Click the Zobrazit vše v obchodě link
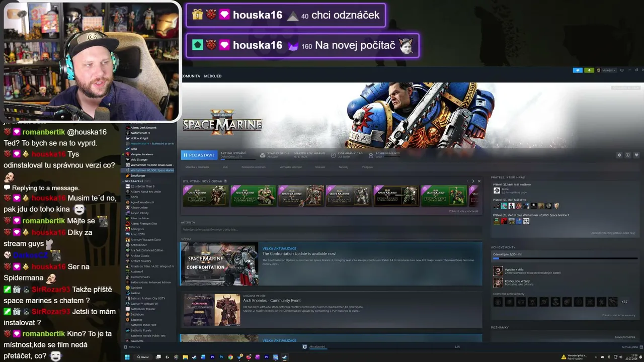 coord(463,211)
